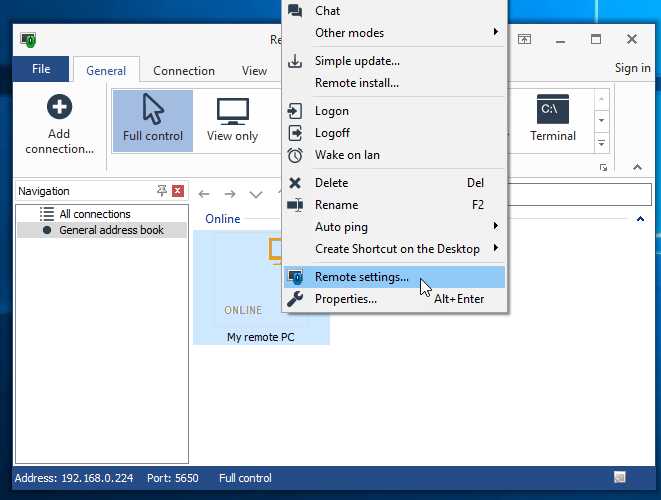
Task: Select Properties in the context menu
Action: click(x=346, y=299)
